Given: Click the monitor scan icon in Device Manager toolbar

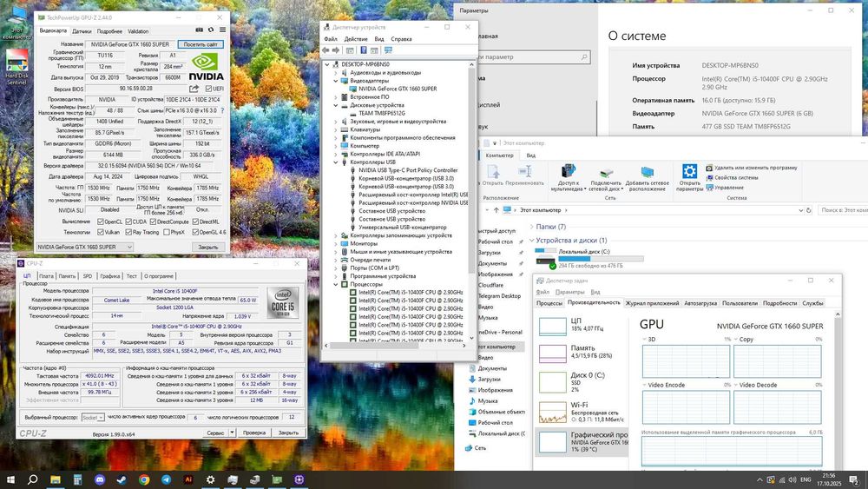Looking at the screenshot, I should tap(388, 50).
